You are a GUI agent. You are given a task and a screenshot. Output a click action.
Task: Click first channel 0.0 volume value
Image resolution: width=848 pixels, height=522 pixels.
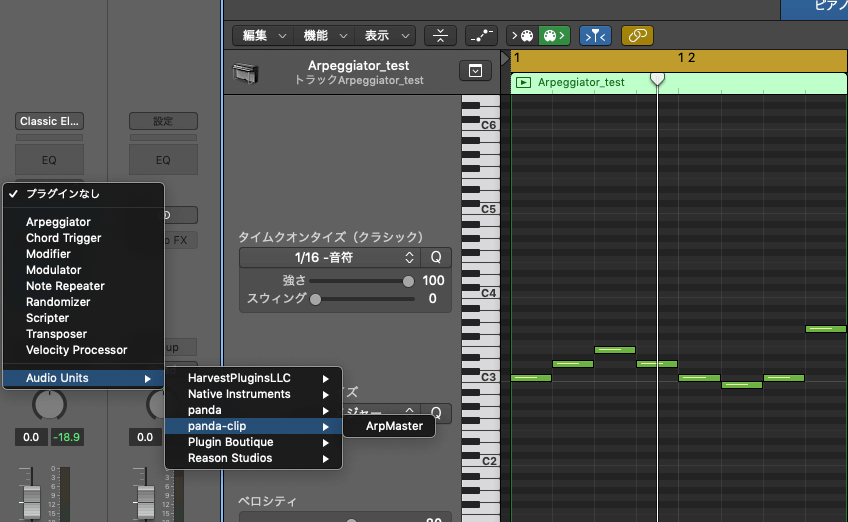click(x=31, y=437)
